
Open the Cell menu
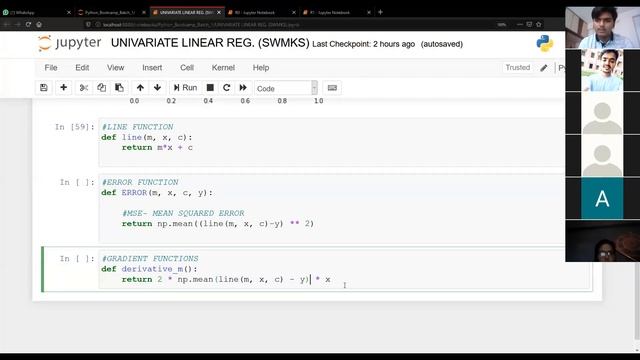coord(187,68)
